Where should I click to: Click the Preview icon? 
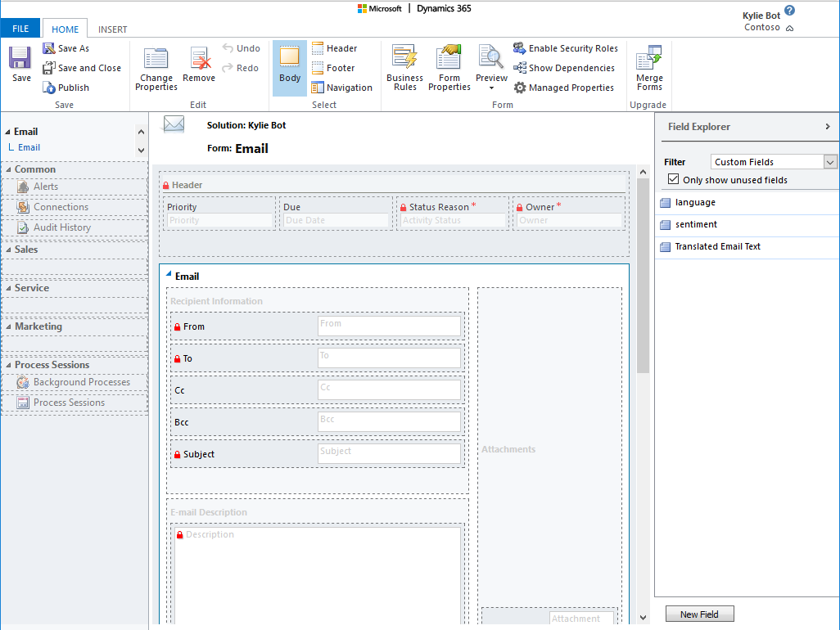tap(490, 58)
